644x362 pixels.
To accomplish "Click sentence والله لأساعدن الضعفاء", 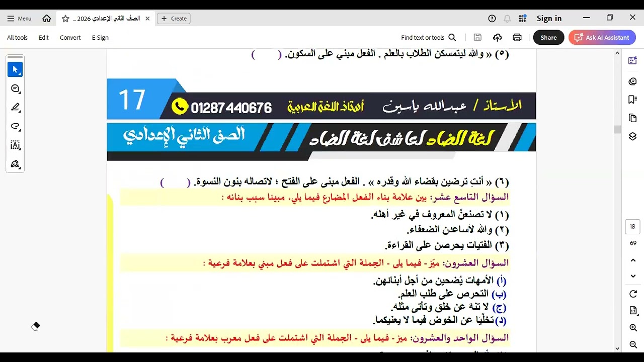I will [x=459, y=230].
